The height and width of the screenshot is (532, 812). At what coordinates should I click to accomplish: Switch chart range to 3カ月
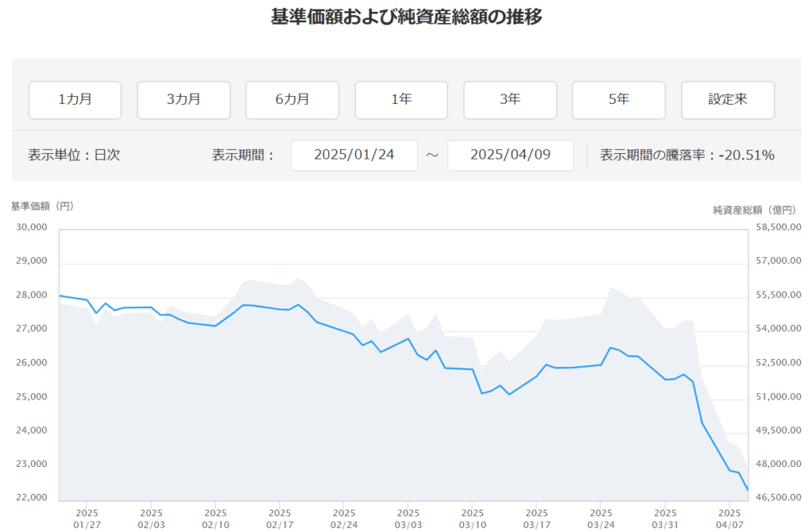tap(184, 100)
